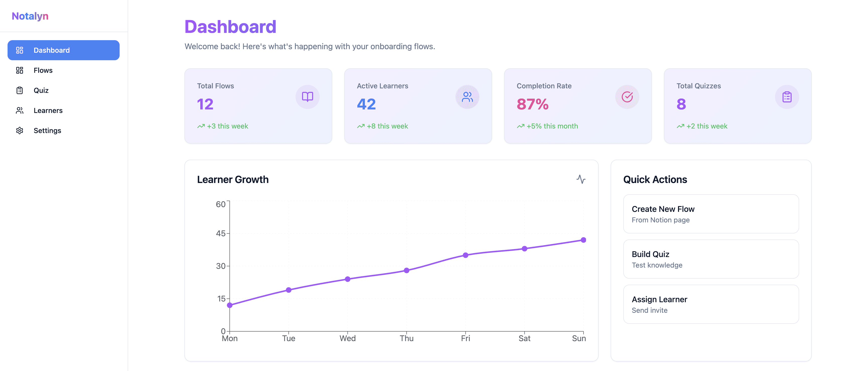Click the book icon on Total Flows card
Screen dimensions: 868x371
pyautogui.click(x=307, y=97)
